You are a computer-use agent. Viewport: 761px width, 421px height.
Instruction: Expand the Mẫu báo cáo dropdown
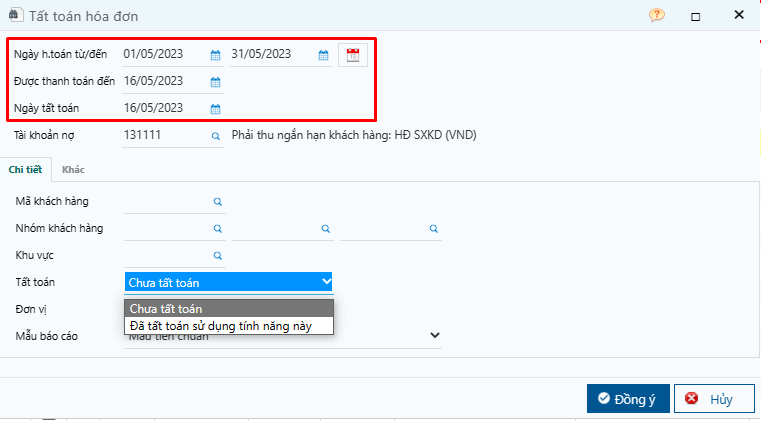pyautogui.click(x=435, y=335)
